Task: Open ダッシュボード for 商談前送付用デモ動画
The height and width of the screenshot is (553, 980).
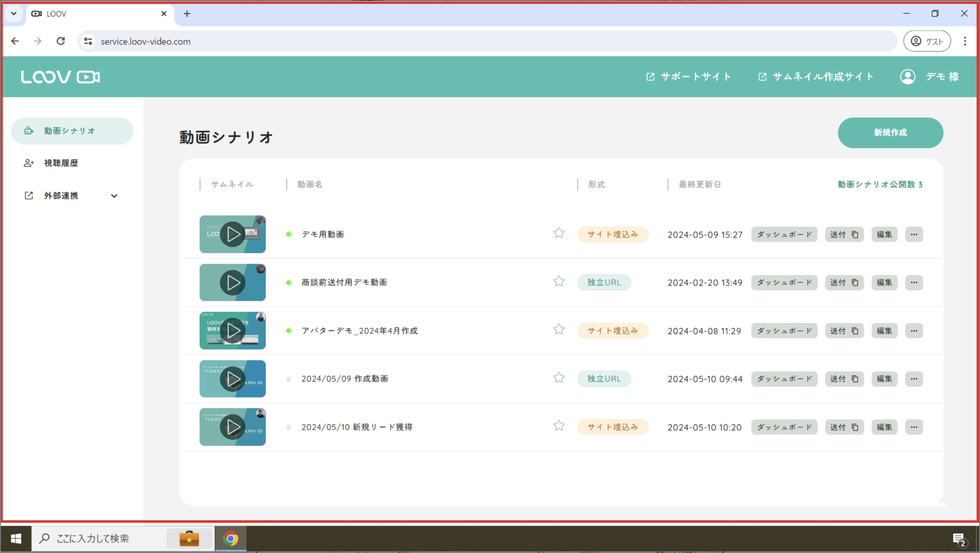Action: click(784, 283)
